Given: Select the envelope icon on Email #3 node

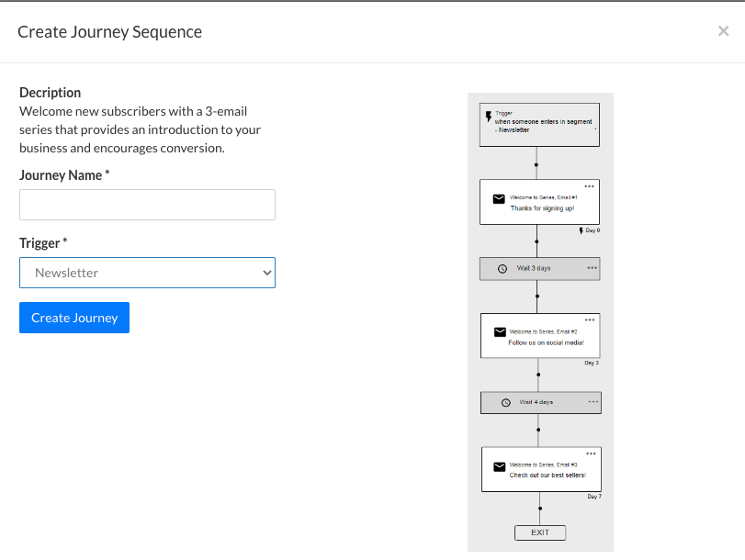Looking at the screenshot, I should tap(499, 465).
